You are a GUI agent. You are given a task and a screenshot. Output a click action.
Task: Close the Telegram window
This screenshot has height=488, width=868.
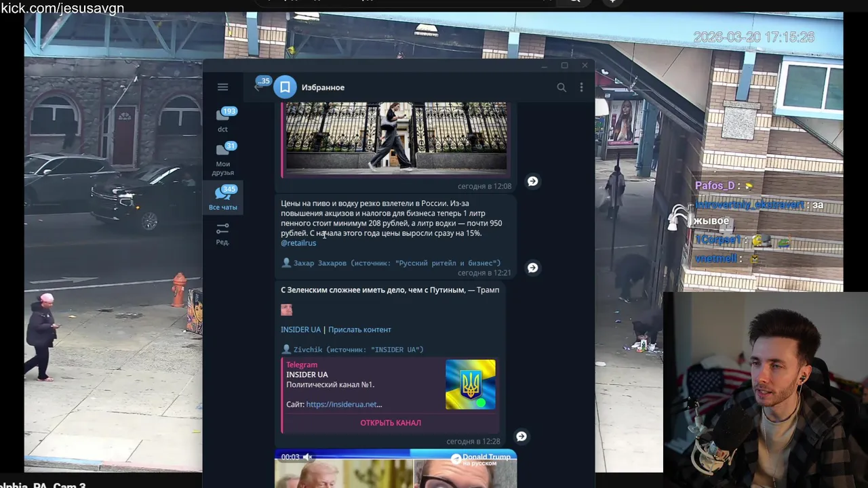[x=585, y=66]
